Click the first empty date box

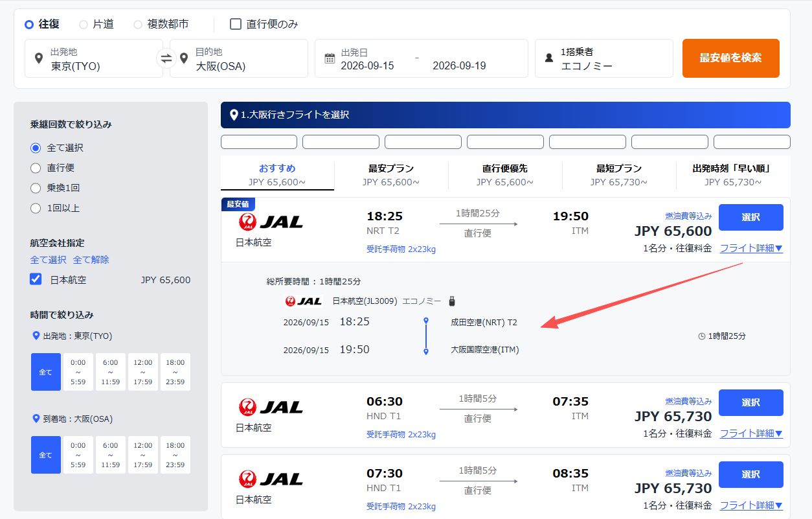tap(259, 142)
